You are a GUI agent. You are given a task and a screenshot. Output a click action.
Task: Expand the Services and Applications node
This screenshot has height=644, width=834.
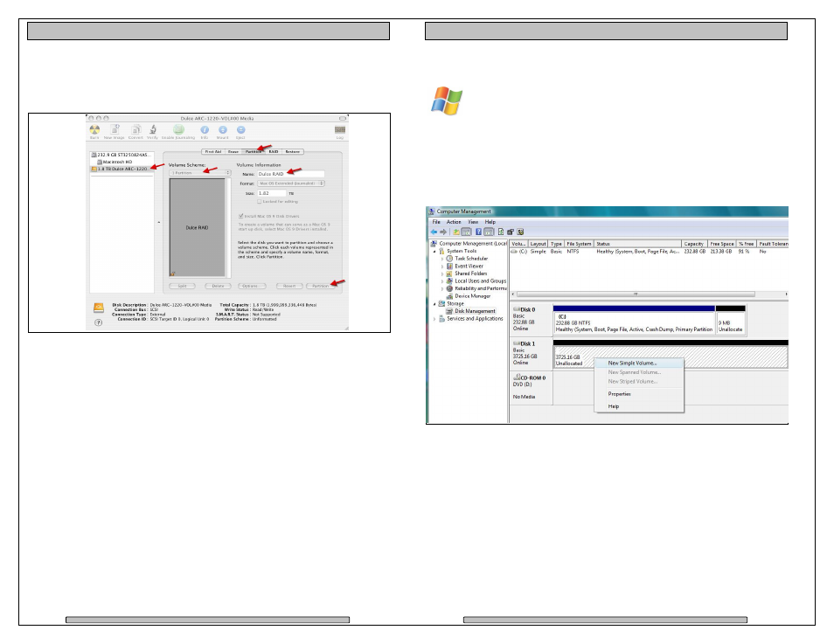435,319
